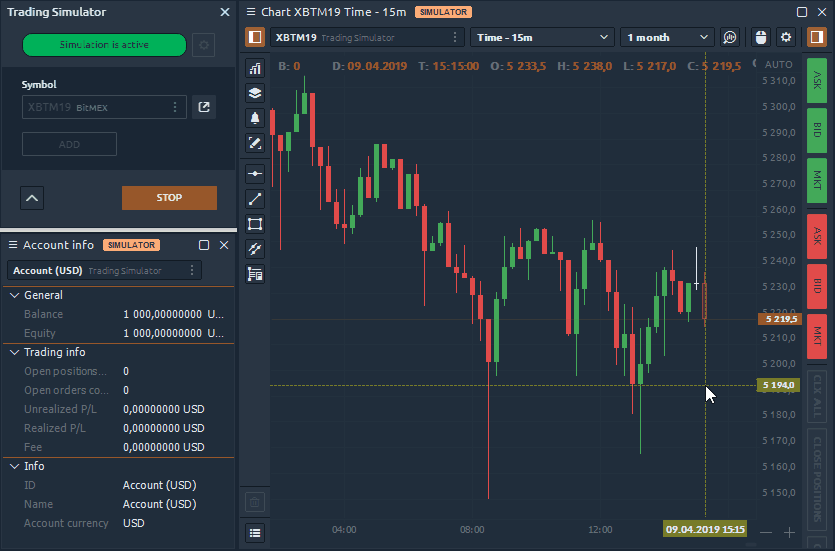Zoom in chart with plus icon
The width and height of the screenshot is (835, 553).
click(x=789, y=532)
